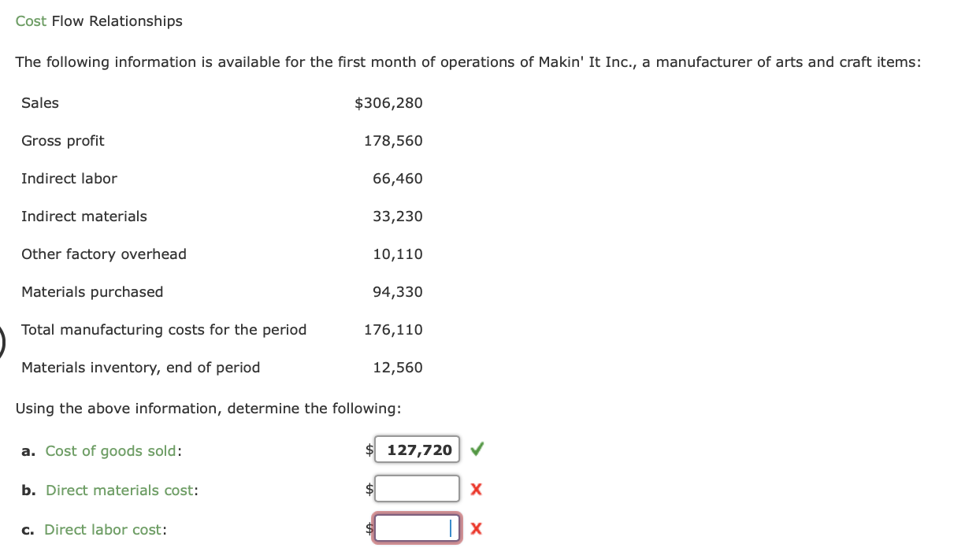Click the Gross profit row label
The height and width of the screenshot is (559, 980).
(x=62, y=140)
